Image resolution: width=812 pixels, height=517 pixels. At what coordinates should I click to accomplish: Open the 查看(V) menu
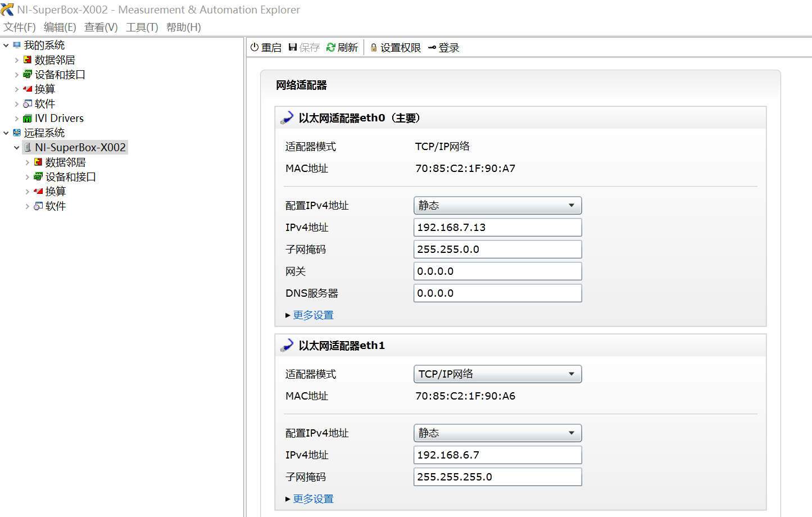[101, 26]
